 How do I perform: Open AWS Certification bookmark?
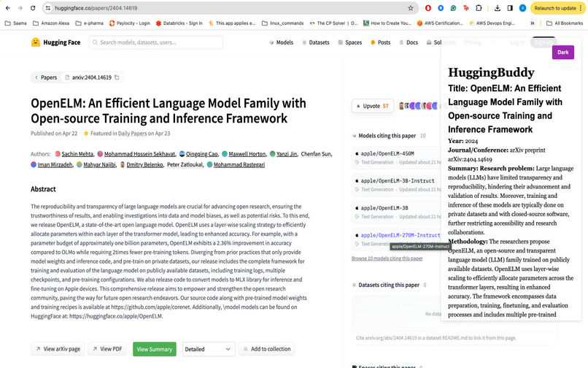(x=440, y=23)
